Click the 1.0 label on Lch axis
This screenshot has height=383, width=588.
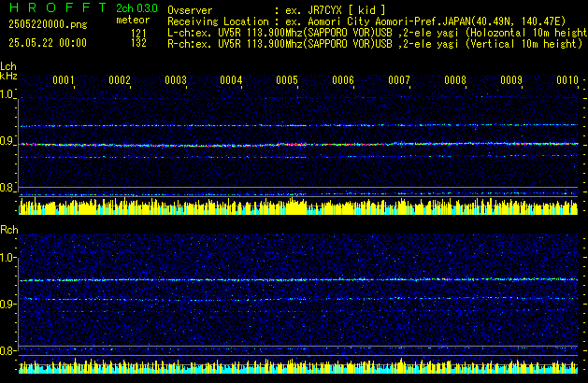coord(7,94)
